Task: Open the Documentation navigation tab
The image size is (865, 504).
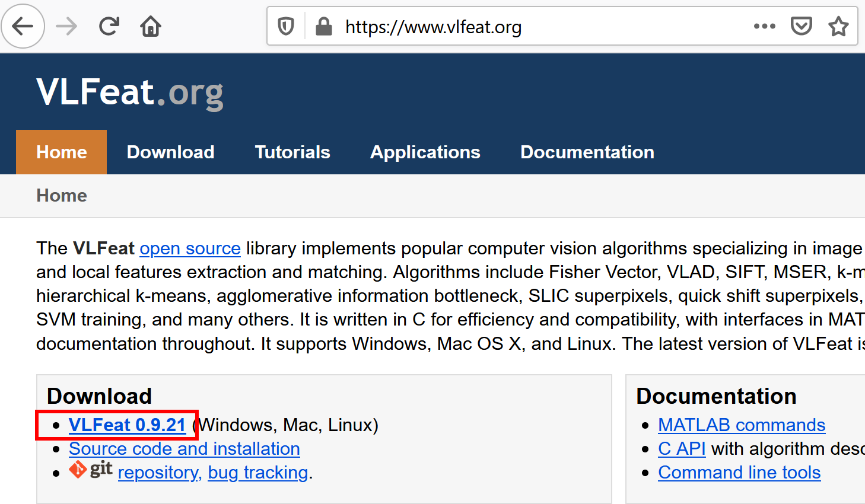Action: click(587, 152)
